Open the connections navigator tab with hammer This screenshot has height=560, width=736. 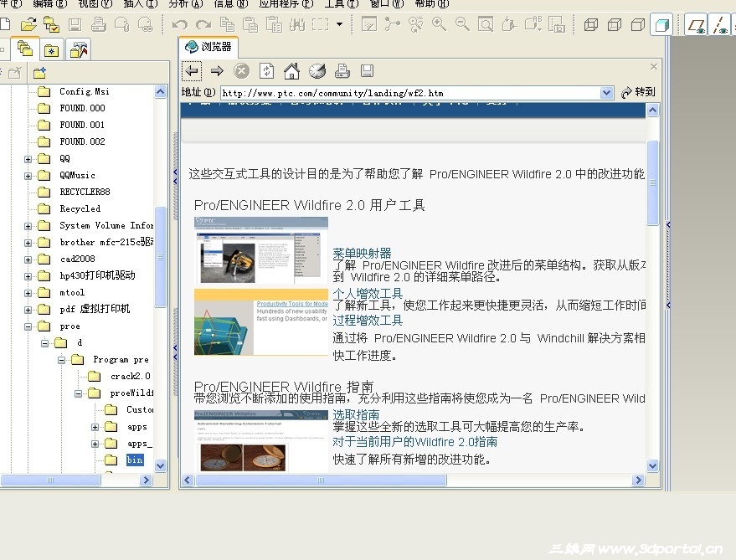pyautogui.click(x=79, y=49)
